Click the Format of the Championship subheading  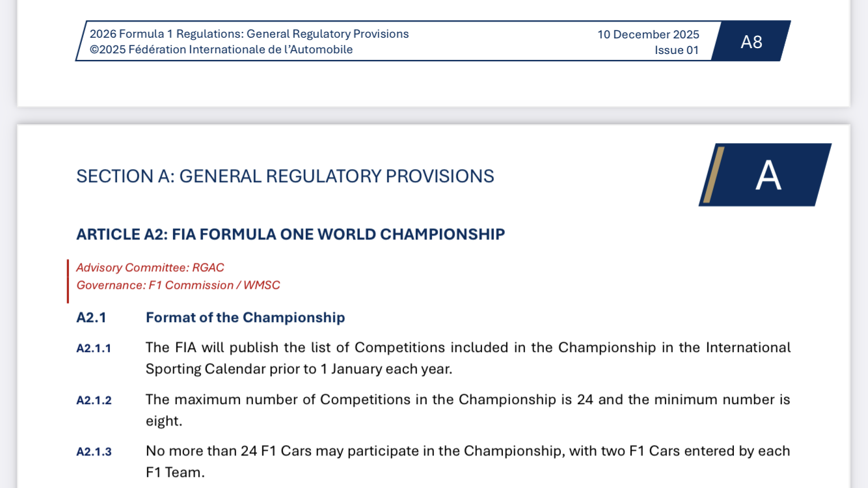[245, 318]
